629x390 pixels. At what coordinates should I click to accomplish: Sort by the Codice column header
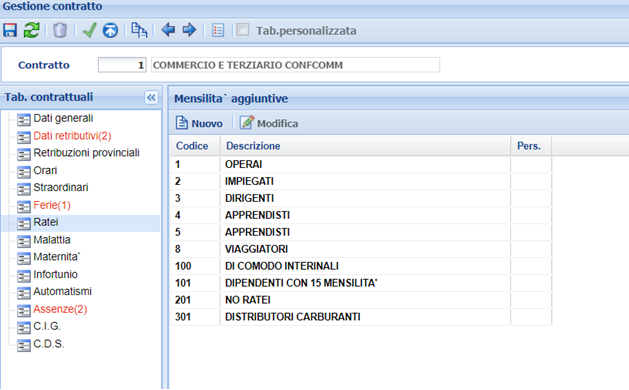pos(195,146)
